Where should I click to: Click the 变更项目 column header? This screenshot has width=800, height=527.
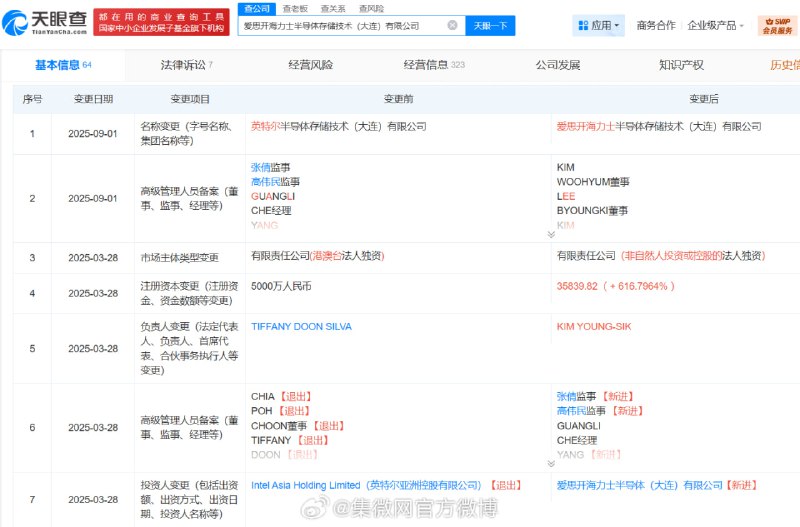190,99
